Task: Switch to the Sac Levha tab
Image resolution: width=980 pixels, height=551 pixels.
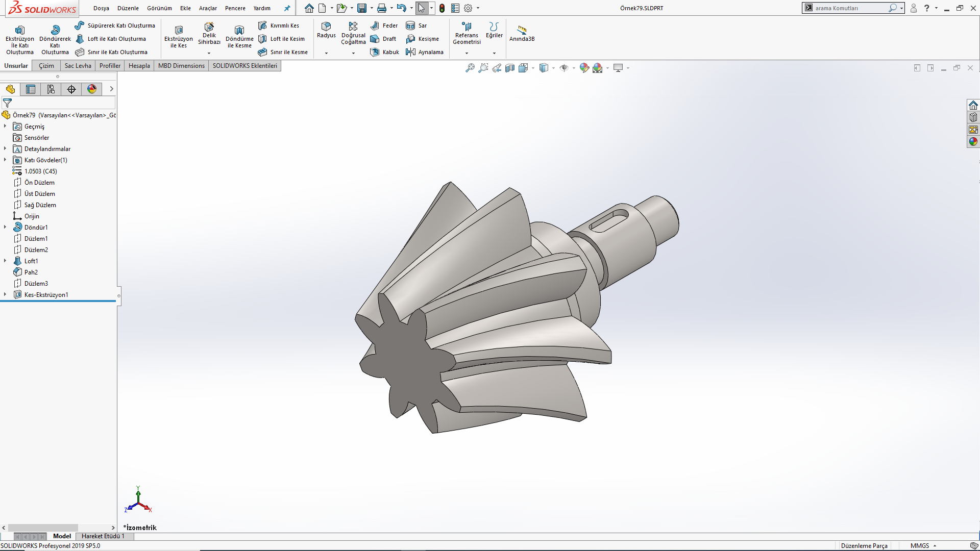Action: pyautogui.click(x=78, y=66)
